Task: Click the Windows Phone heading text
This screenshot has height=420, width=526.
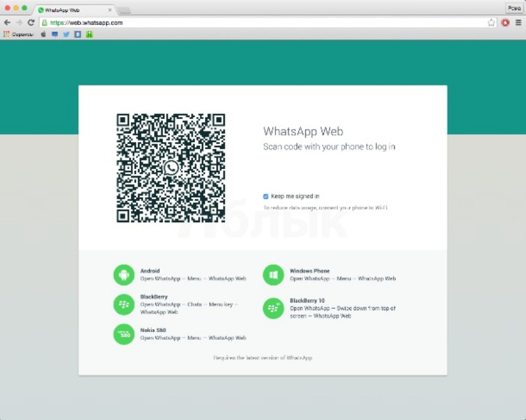Action: click(x=310, y=271)
